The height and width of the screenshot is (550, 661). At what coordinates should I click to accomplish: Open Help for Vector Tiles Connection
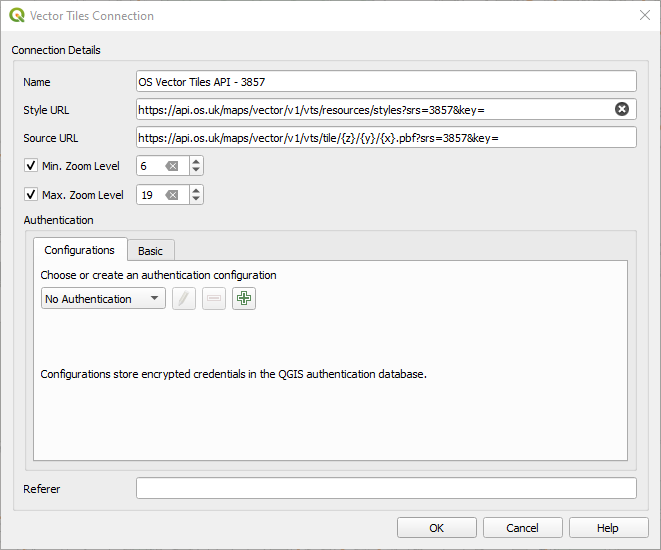click(608, 528)
